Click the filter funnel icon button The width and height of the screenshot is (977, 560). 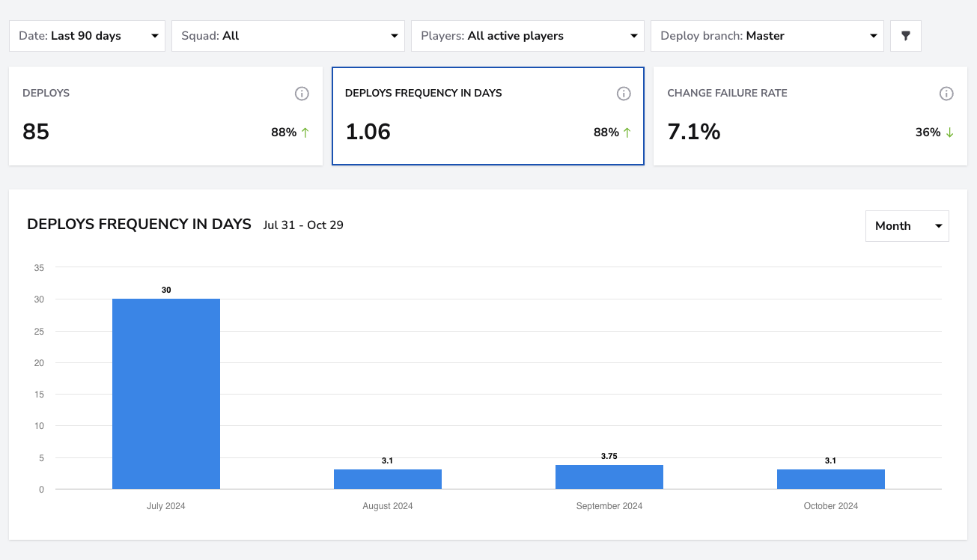[x=906, y=36]
